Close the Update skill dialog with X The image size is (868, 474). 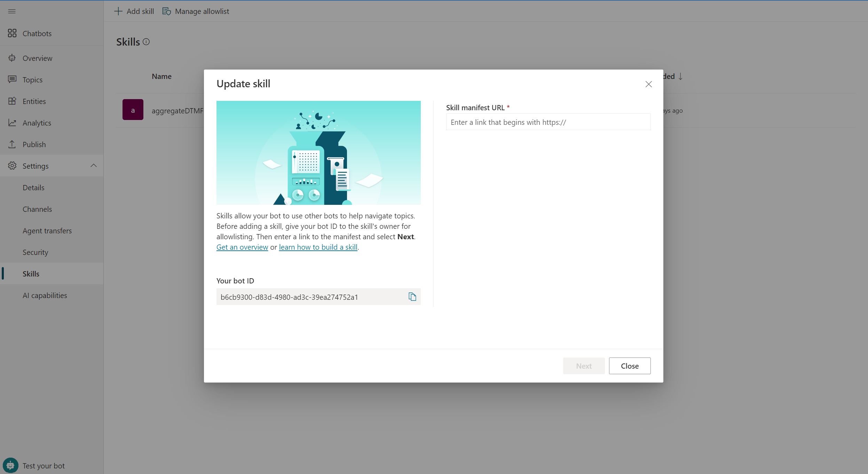[648, 84]
